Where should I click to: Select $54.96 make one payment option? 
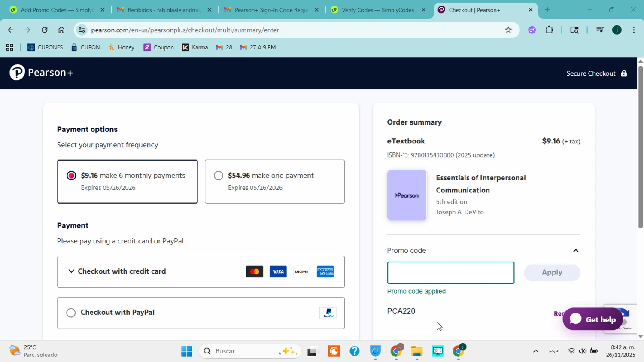pos(275,181)
